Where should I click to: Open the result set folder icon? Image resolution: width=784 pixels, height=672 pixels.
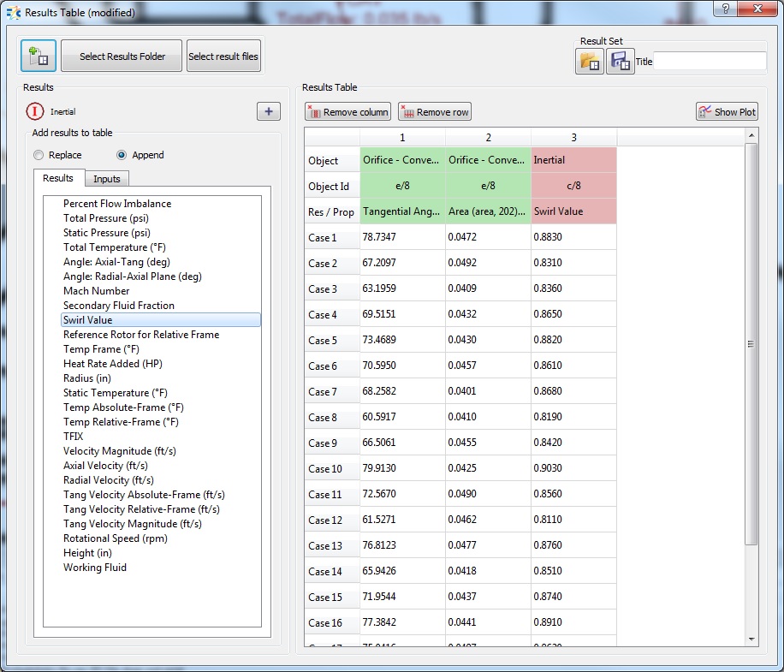click(590, 62)
